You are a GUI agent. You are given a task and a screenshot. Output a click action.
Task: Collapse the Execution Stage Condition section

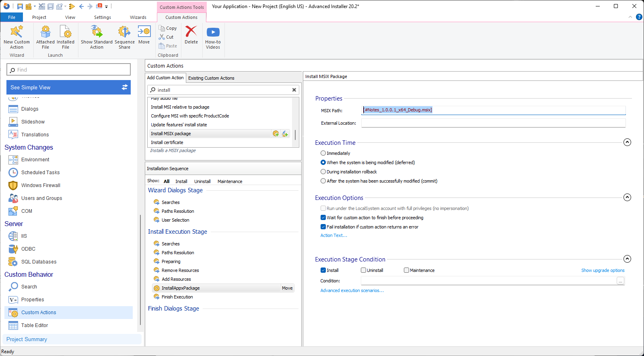(627, 259)
